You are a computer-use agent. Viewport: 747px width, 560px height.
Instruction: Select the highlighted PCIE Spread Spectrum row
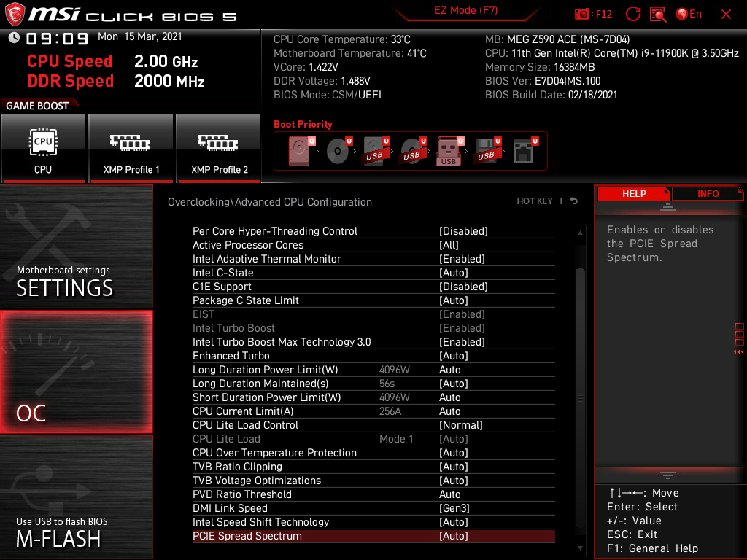373,536
